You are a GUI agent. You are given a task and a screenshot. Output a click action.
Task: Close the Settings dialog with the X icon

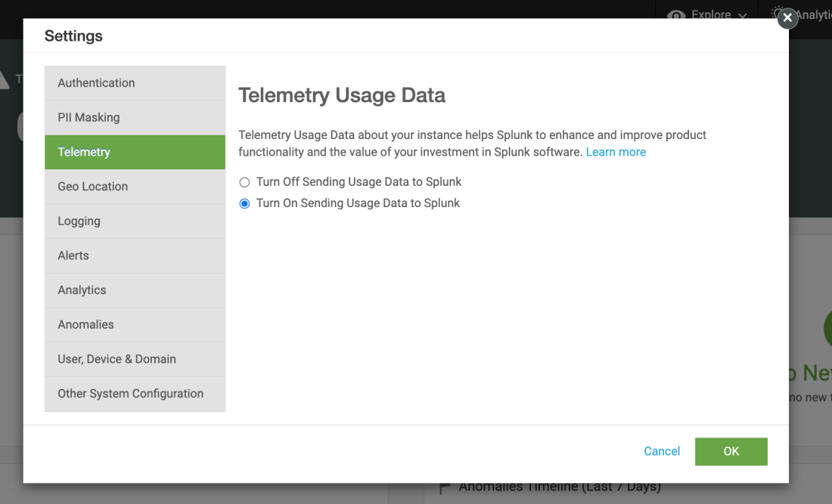(787, 18)
